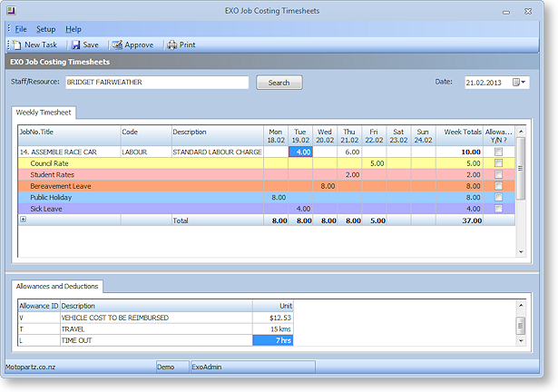
Task: Click the Staff/Resource input field
Action: pos(156,83)
